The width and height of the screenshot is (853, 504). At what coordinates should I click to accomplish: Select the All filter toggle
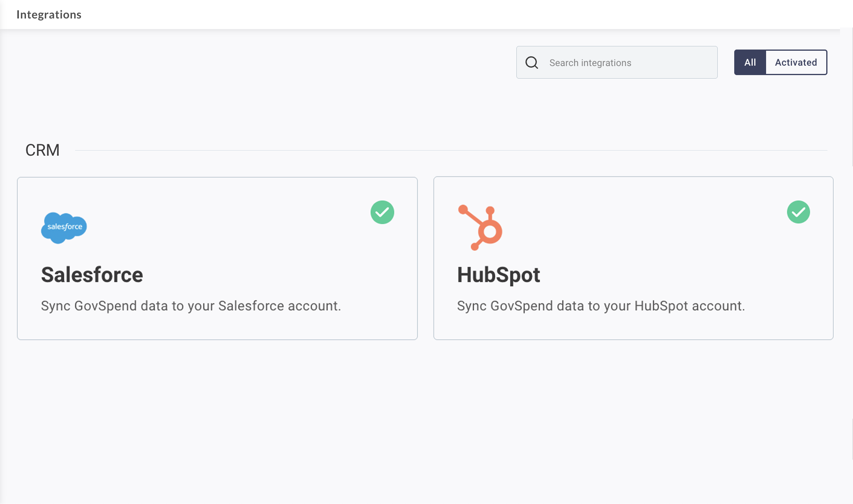click(x=750, y=63)
